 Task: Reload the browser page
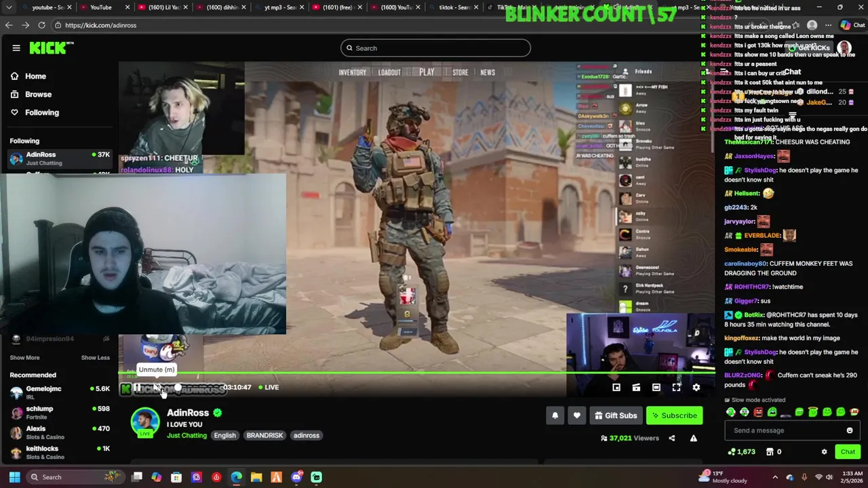tap(41, 25)
